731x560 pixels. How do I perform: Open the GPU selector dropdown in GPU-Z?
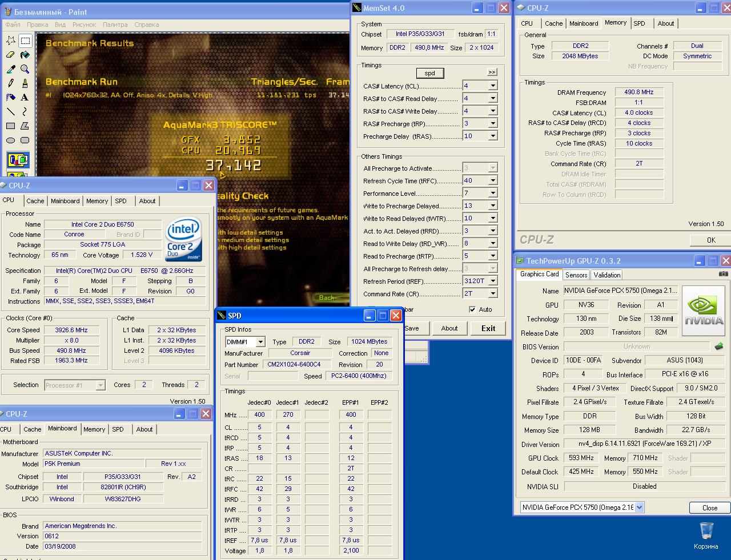click(639, 507)
